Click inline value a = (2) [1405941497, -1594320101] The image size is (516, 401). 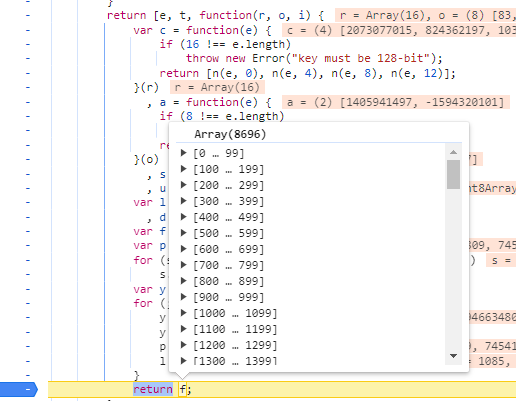pyautogui.click(x=396, y=102)
